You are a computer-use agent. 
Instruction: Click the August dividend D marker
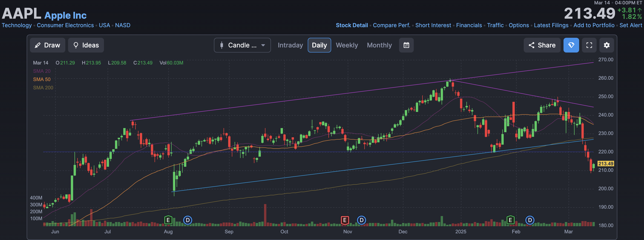[x=187, y=220]
